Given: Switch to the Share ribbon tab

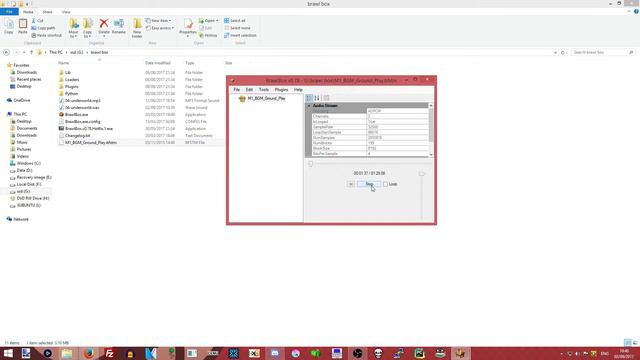Looking at the screenshot, I should click(47, 12).
